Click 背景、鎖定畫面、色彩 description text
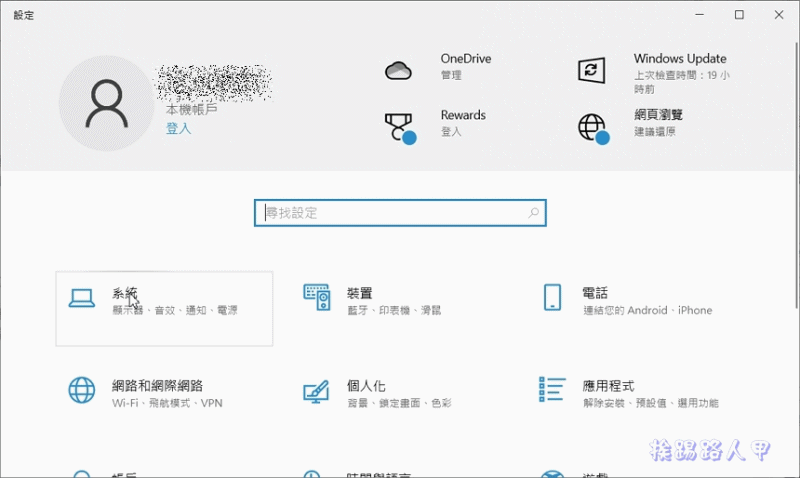This screenshot has width=800, height=478. pos(399,403)
